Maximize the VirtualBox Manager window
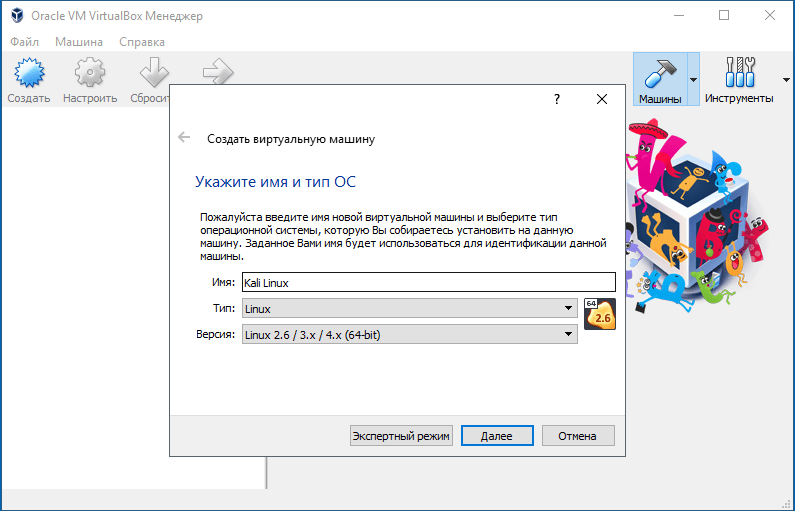The height and width of the screenshot is (511, 795). point(724,16)
